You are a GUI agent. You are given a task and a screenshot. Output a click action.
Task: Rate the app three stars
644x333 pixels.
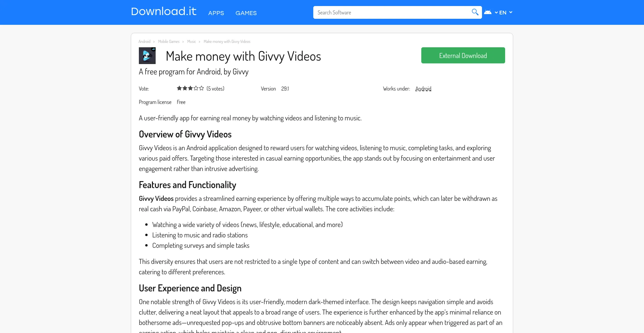191,88
